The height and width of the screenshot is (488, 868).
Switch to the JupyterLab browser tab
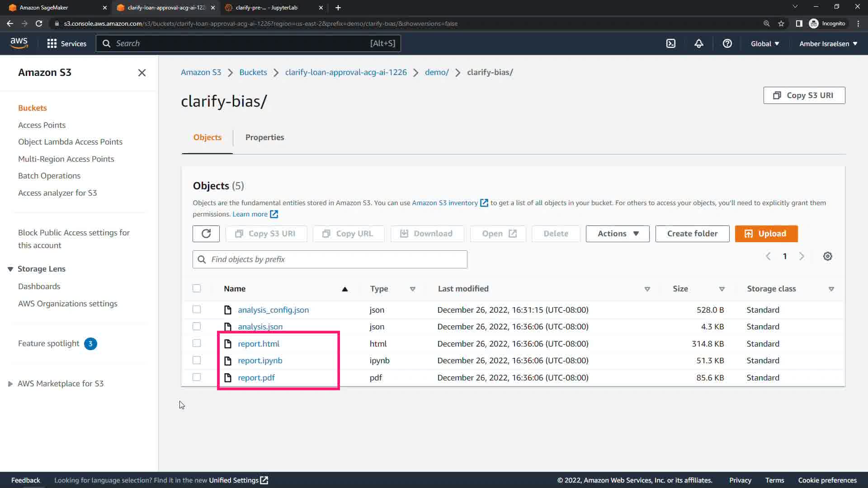pyautogui.click(x=267, y=8)
